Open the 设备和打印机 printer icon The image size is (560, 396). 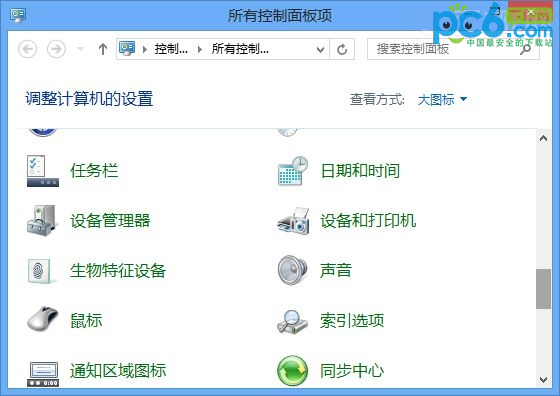coord(293,221)
